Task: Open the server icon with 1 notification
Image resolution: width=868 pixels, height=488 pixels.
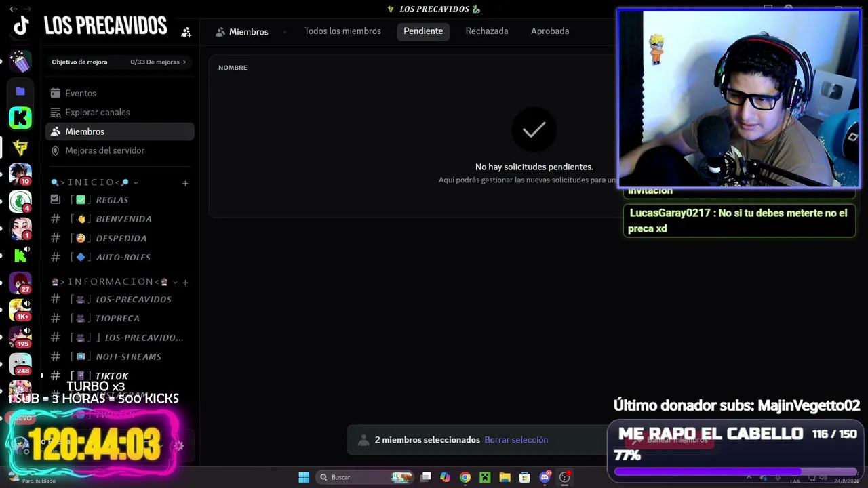Action: (20, 228)
